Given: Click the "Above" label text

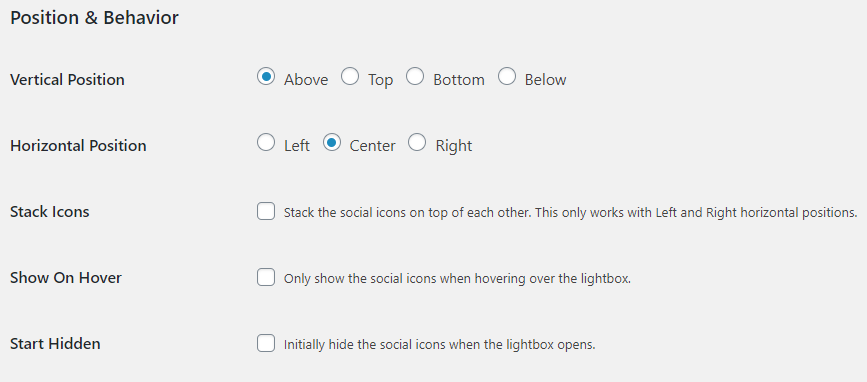Looking at the screenshot, I should (x=306, y=80).
